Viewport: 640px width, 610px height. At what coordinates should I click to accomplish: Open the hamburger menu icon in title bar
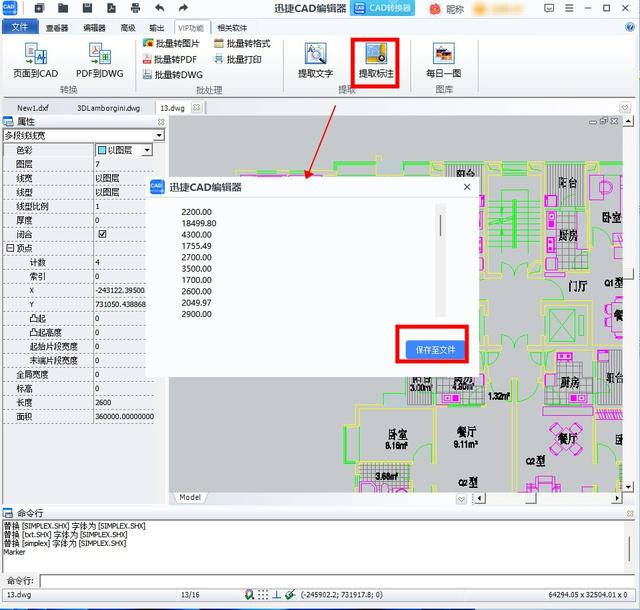coord(569,8)
